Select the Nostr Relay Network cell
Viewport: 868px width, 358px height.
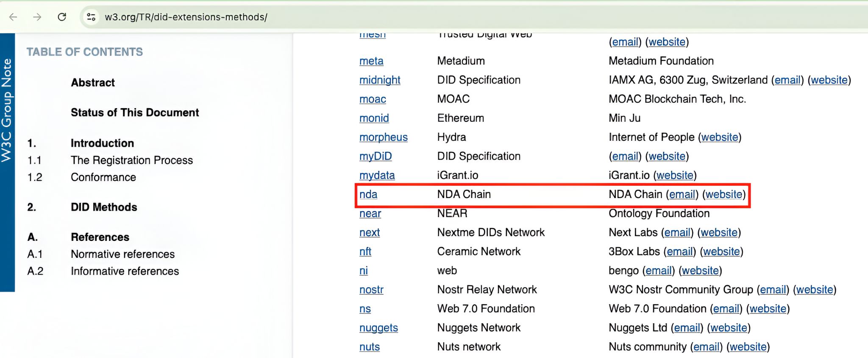[487, 290]
